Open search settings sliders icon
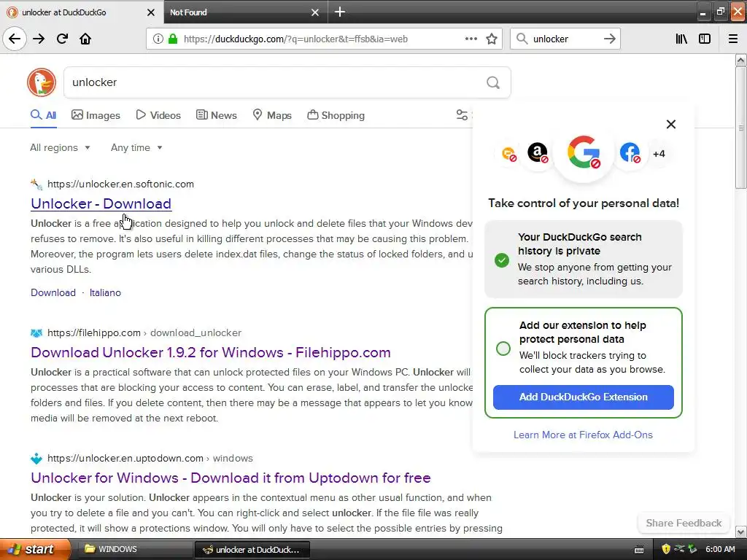Viewport: 747px width, 560px height. click(462, 114)
